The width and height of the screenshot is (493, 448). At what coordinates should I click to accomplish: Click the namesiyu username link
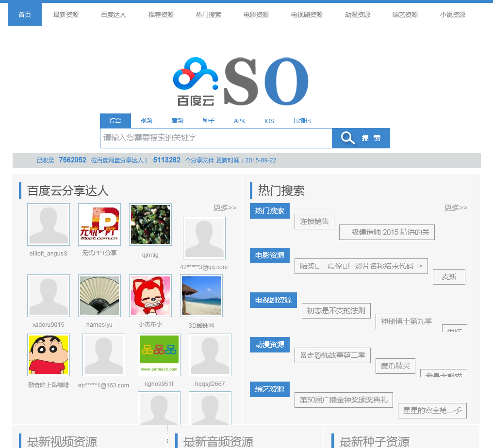99,324
